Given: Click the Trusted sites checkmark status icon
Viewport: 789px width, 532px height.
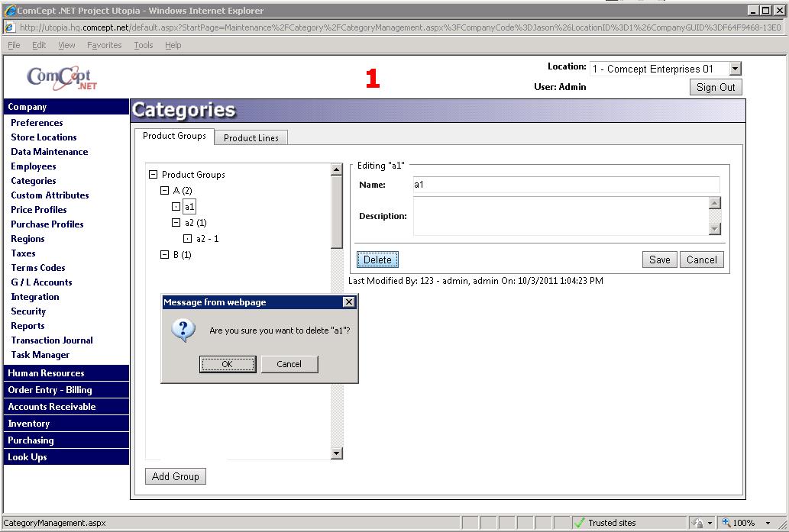Looking at the screenshot, I should point(580,523).
